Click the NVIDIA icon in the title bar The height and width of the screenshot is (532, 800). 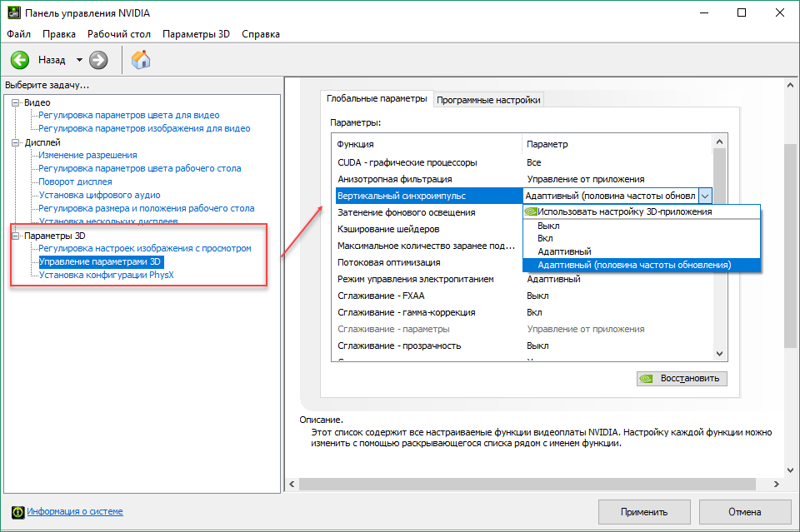[x=12, y=13]
